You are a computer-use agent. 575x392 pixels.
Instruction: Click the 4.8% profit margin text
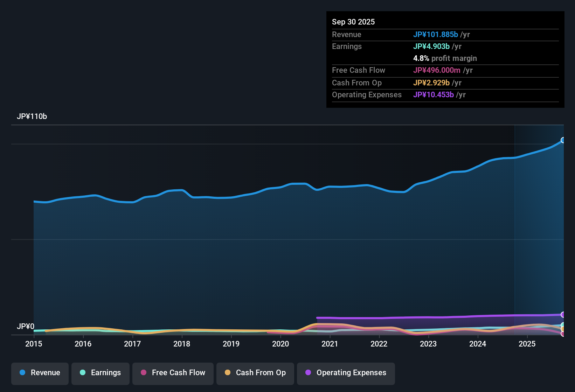(445, 58)
